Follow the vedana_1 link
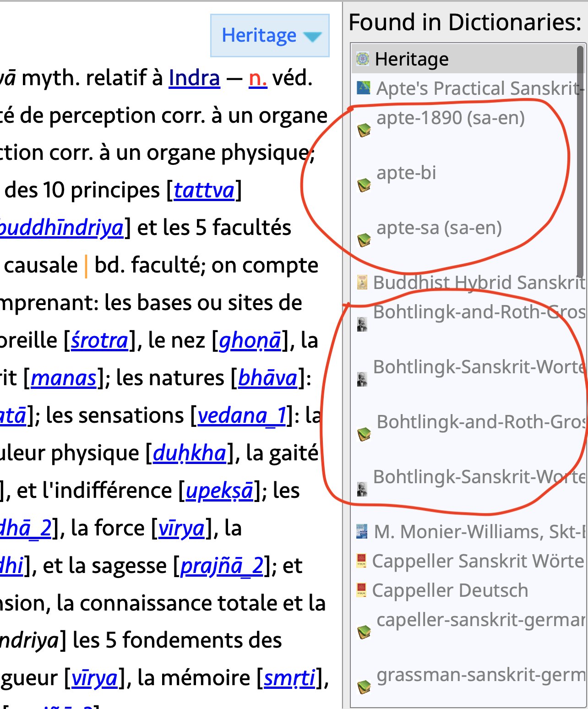Image resolution: width=588 pixels, height=709 pixels. (x=242, y=416)
